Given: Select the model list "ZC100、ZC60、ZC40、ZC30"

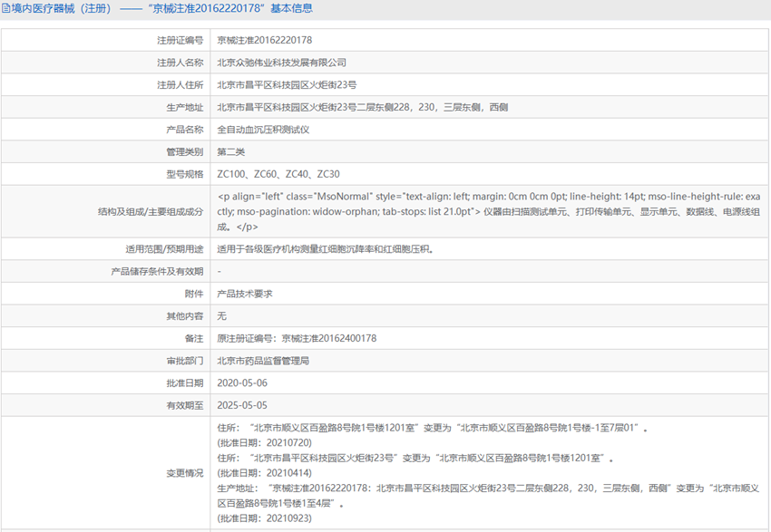Looking at the screenshot, I should 278,174.
